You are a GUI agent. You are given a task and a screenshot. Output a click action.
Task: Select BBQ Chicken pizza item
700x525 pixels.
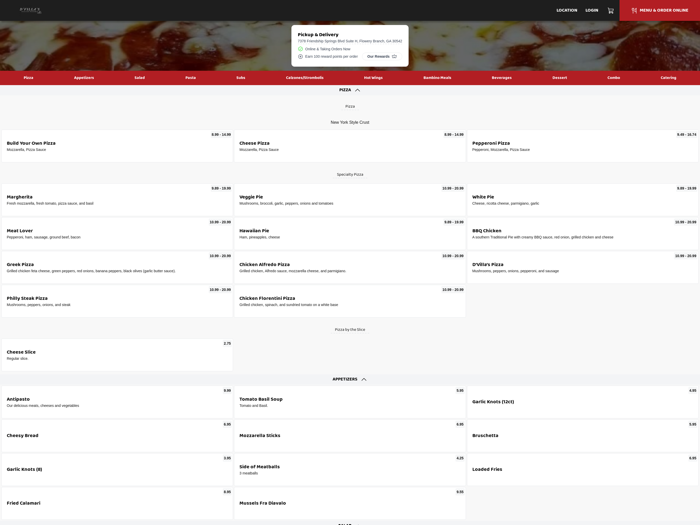point(583,233)
